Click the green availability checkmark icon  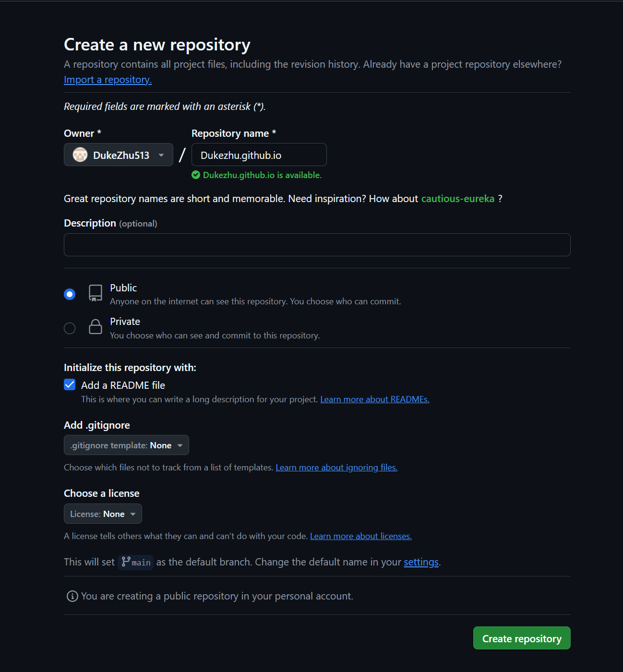196,175
